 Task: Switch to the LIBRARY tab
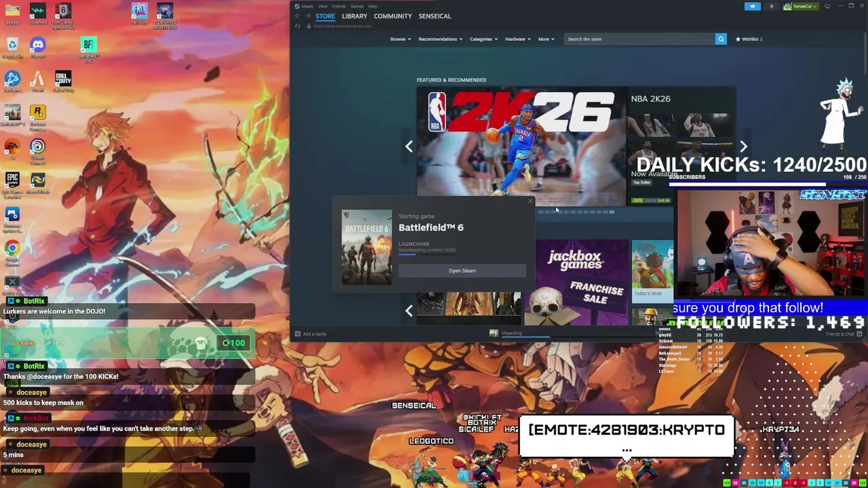[x=354, y=16]
